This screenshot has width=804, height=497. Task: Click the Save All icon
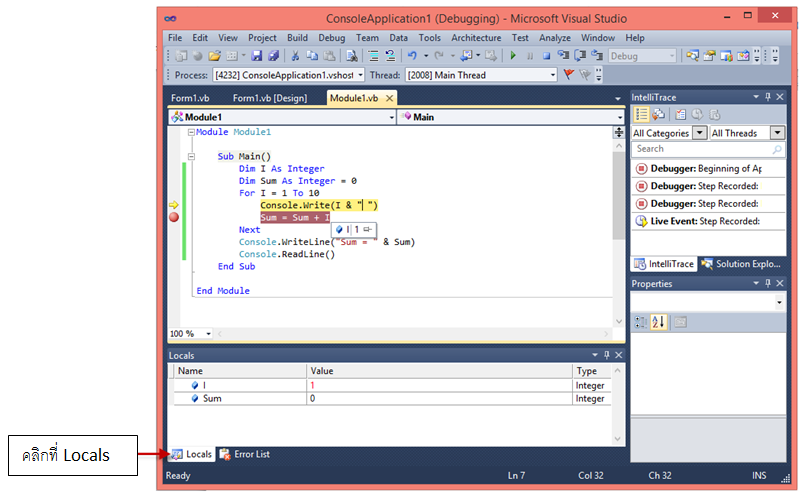[273, 55]
